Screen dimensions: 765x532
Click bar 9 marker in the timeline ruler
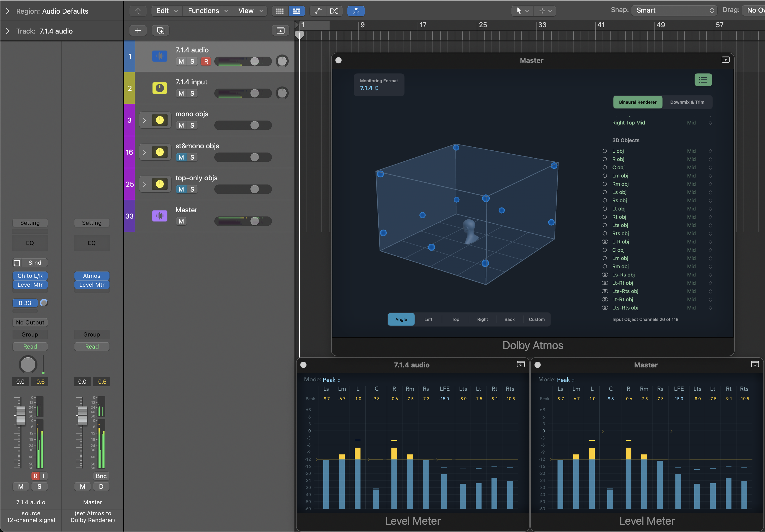click(x=363, y=25)
